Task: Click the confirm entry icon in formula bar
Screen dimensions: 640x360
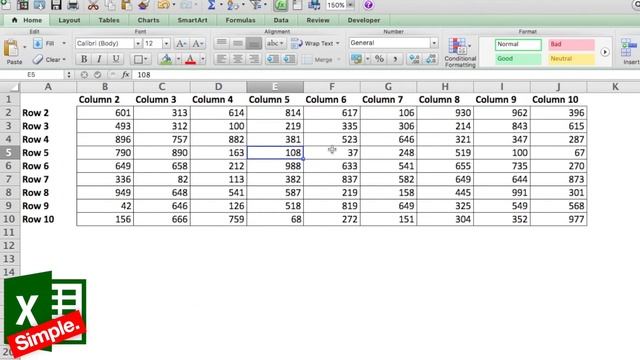Action: pyautogui.click(x=98, y=75)
